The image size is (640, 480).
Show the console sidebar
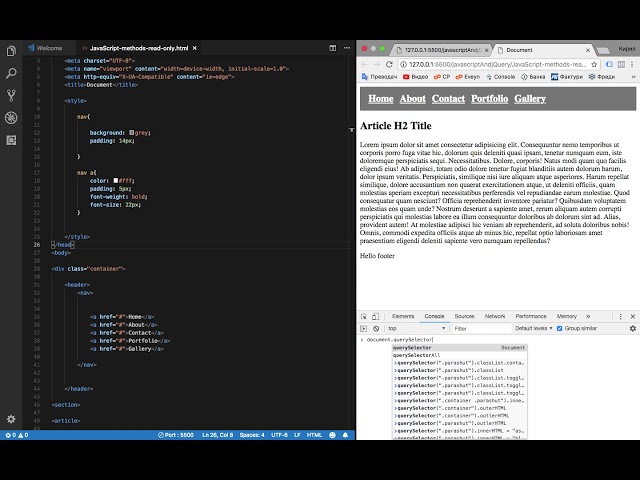coord(364,329)
